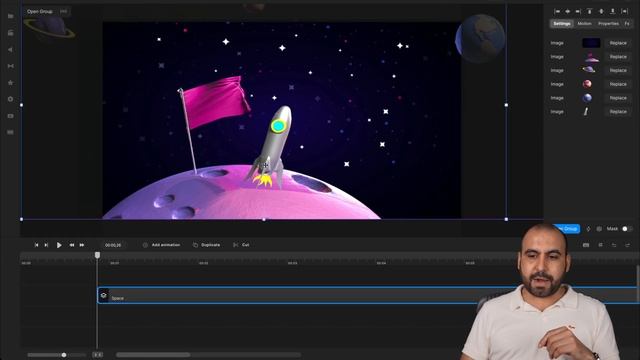Open the star icon in sidebar
The height and width of the screenshot is (360, 640).
(11, 82)
